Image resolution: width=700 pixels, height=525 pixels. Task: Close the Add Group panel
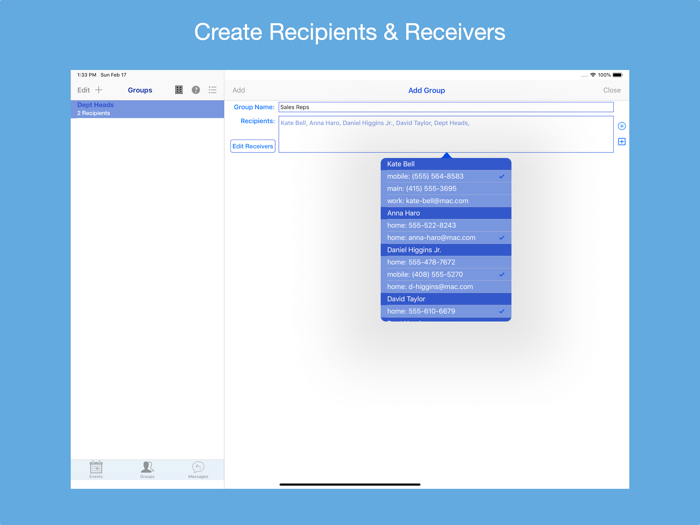click(612, 90)
